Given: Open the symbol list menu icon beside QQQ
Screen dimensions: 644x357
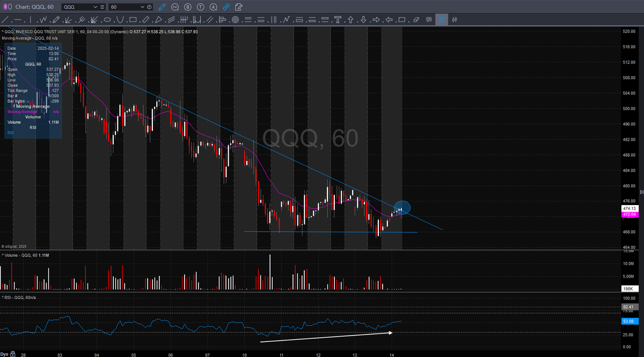Looking at the screenshot, I should click(102, 7).
